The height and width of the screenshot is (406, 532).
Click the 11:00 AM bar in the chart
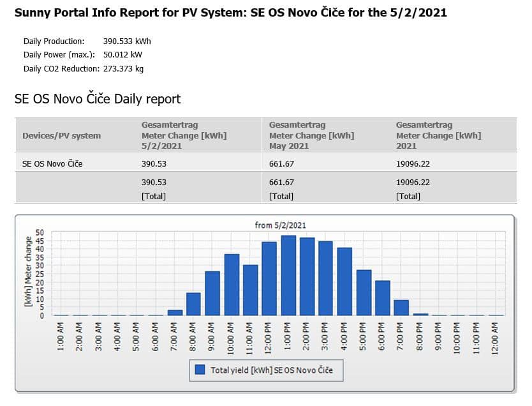pyautogui.click(x=251, y=290)
